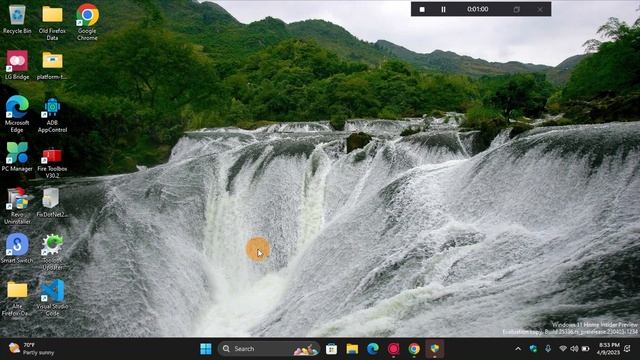Open the shield app in taskbar
The width and height of the screenshot is (640, 360).
point(435,349)
